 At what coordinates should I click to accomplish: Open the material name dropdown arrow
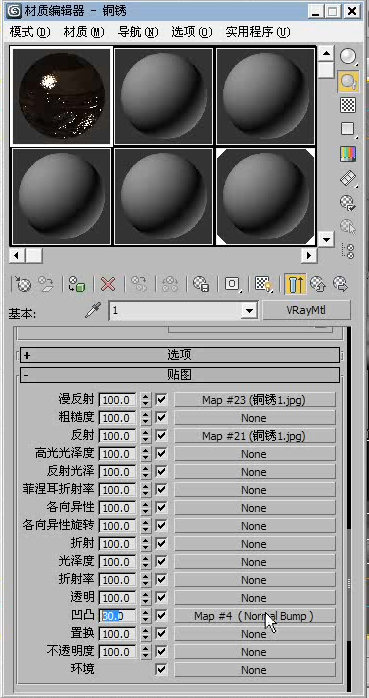click(x=249, y=310)
